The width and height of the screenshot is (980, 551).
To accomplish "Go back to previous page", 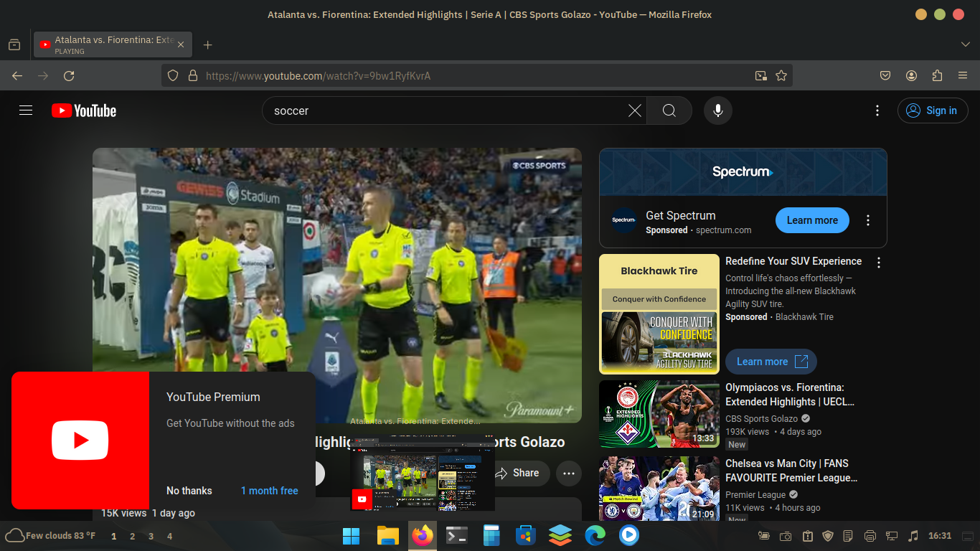I will point(17,75).
